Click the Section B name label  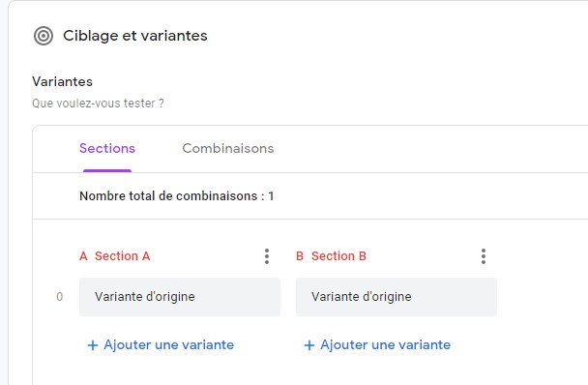[x=338, y=256]
